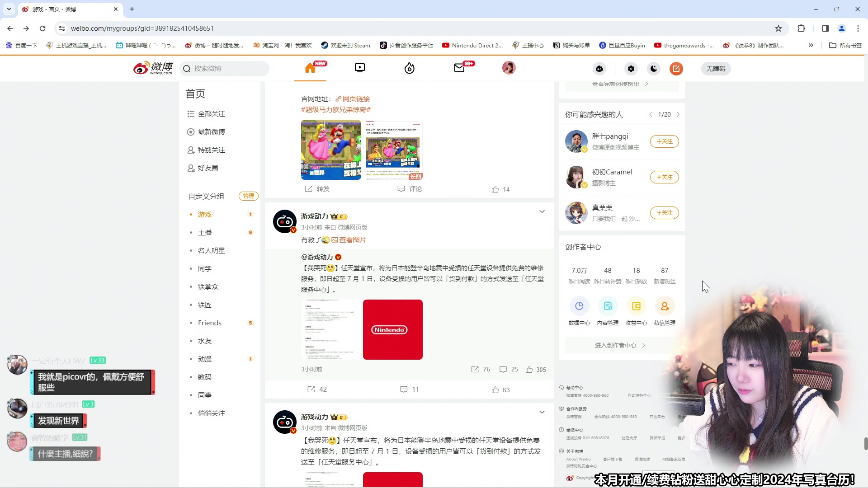
Task: Open Weibo settings via the gear icon
Action: point(631,68)
